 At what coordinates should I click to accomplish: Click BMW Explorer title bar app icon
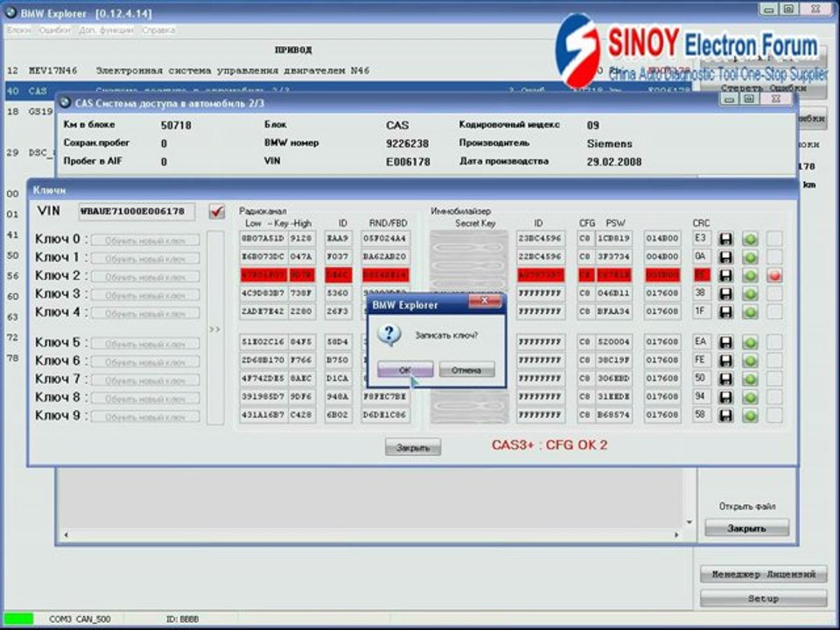(10, 12)
